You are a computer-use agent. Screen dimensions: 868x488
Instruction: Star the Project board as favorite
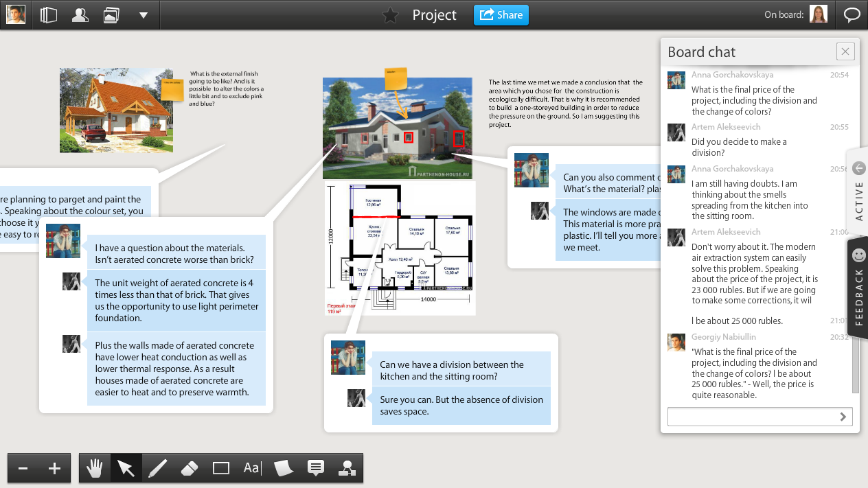coord(391,15)
